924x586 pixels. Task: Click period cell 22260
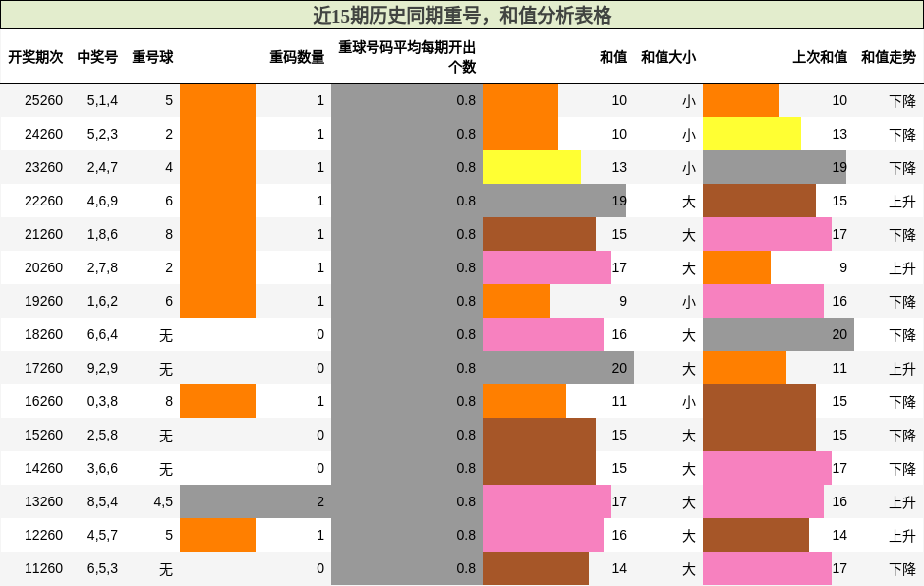(43, 201)
